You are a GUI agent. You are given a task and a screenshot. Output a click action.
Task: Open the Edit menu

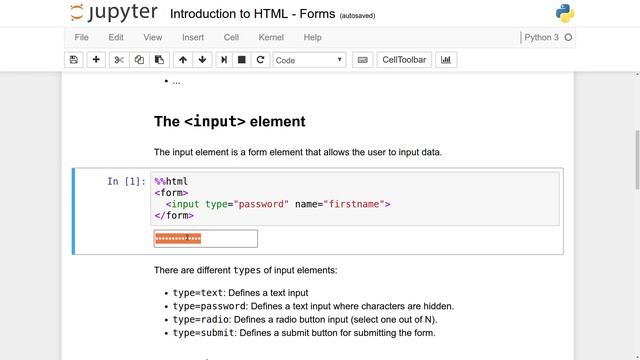pos(116,37)
